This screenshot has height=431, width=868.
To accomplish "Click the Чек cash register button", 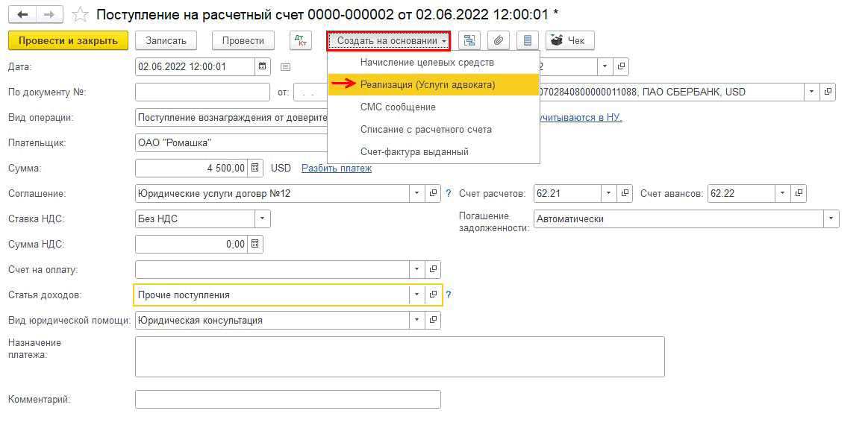I will pos(569,40).
